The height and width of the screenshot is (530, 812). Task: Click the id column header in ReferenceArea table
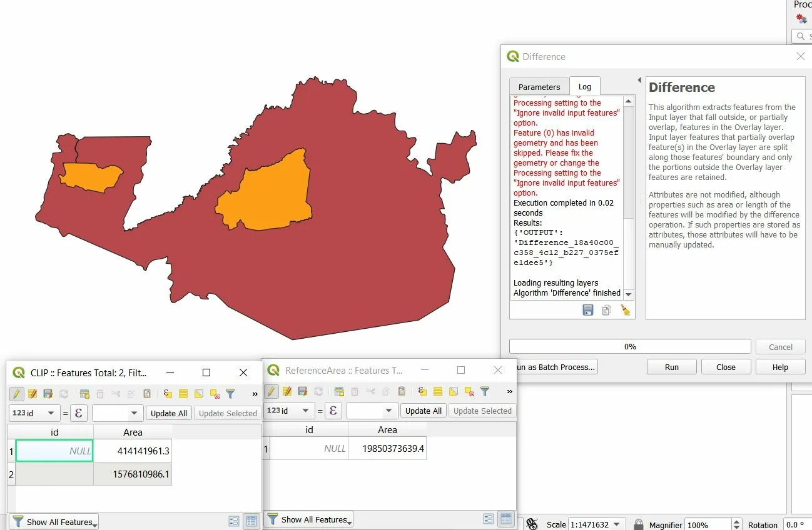click(x=309, y=429)
